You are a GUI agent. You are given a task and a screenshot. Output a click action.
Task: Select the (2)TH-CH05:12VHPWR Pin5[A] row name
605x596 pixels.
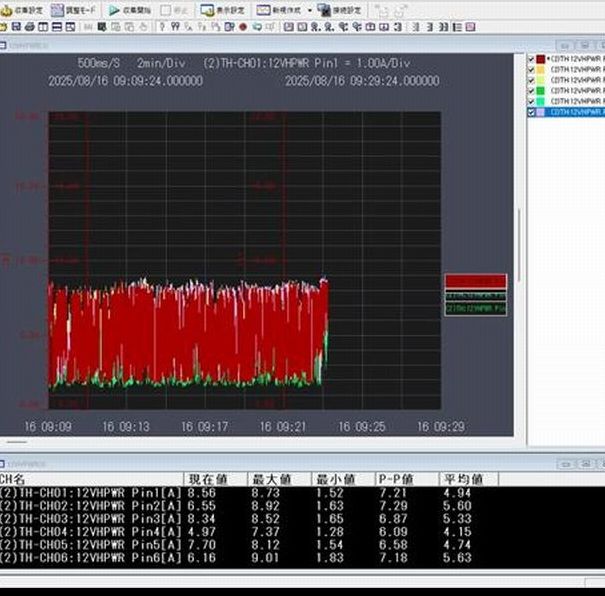point(90,545)
